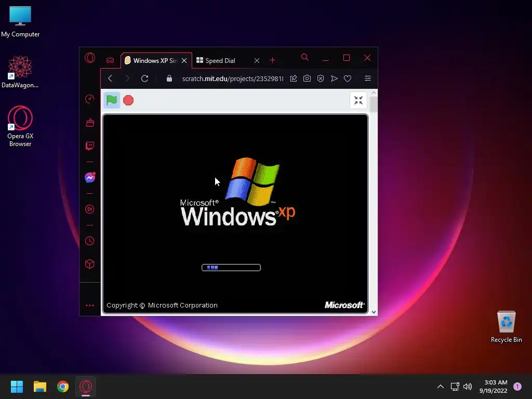Click the green flag to start the project
This screenshot has height=399, width=532.
[112, 100]
